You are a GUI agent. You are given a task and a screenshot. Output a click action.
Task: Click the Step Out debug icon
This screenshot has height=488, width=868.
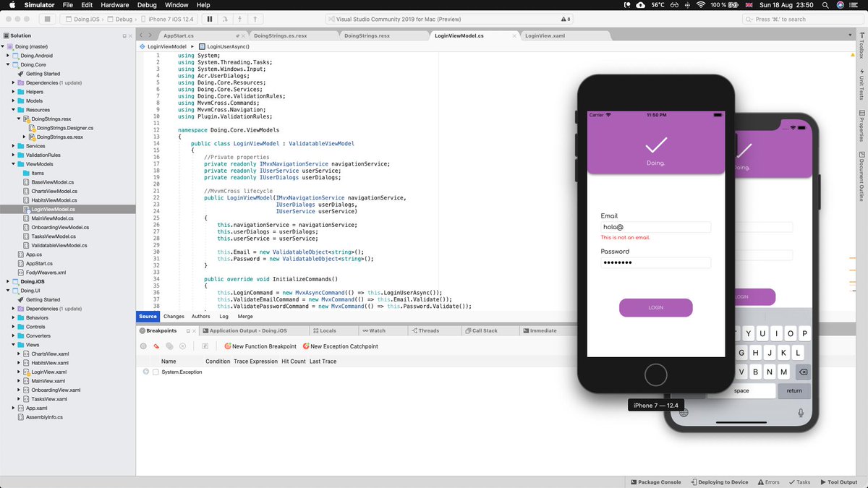(255, 19)
